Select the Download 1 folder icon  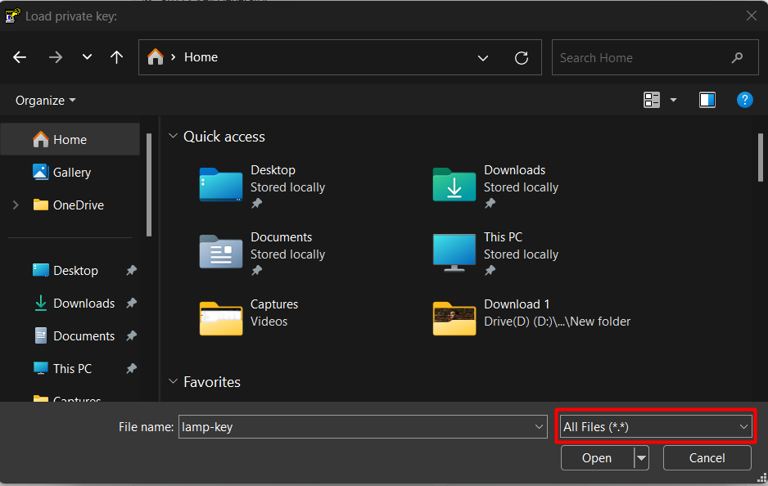(x=454, y=318)
